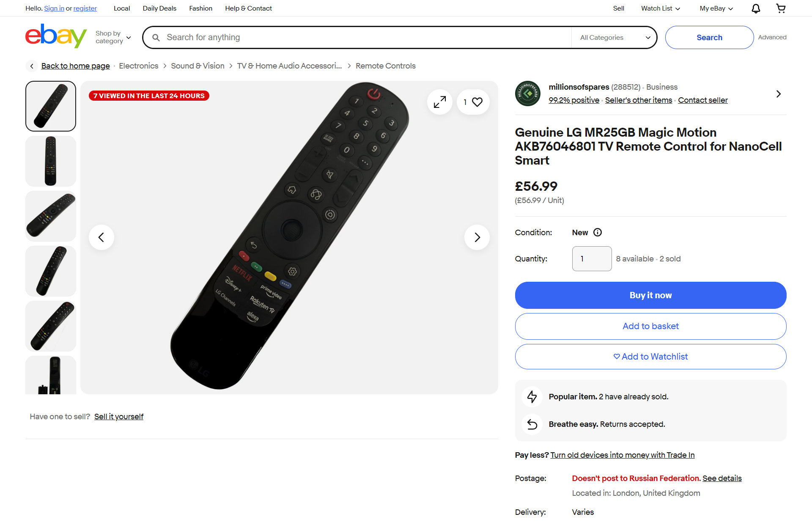Show the next product image

point(477,237)
